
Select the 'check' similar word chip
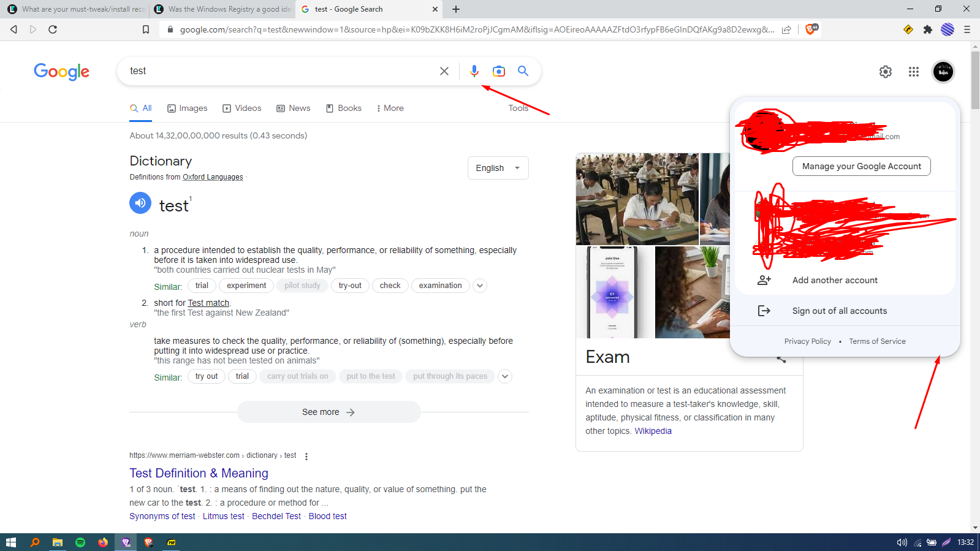tap(390, 286)
